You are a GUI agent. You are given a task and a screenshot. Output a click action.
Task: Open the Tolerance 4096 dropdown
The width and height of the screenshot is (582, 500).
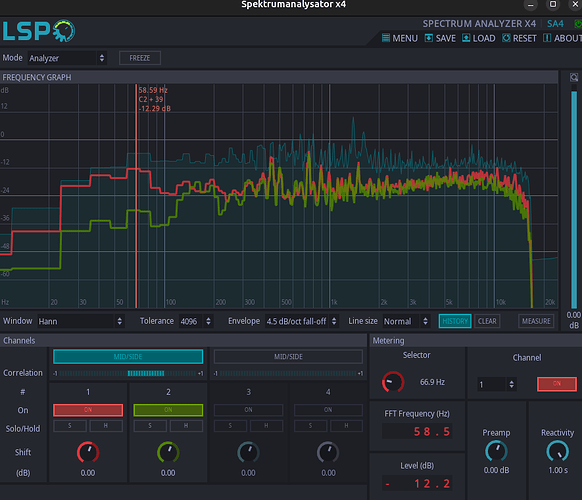click(196, 321)
